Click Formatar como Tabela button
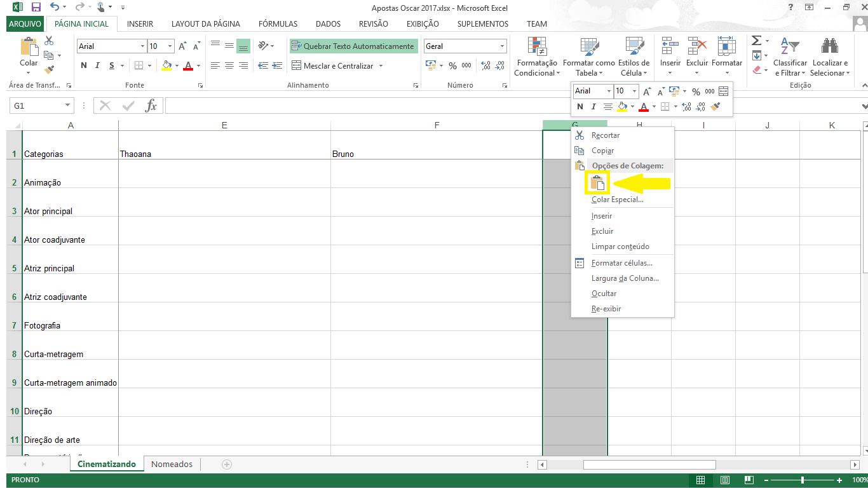The image size is (868, 488). pos(588,57)
